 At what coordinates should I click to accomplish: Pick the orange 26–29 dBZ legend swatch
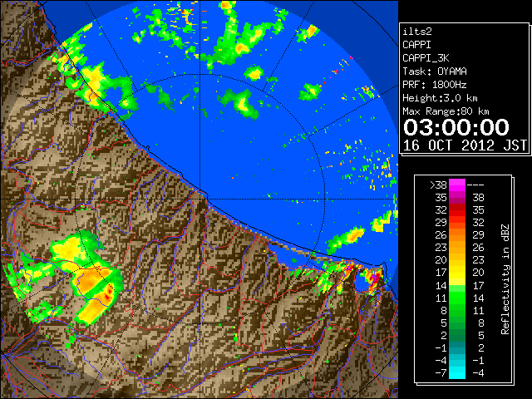(457, 235)
